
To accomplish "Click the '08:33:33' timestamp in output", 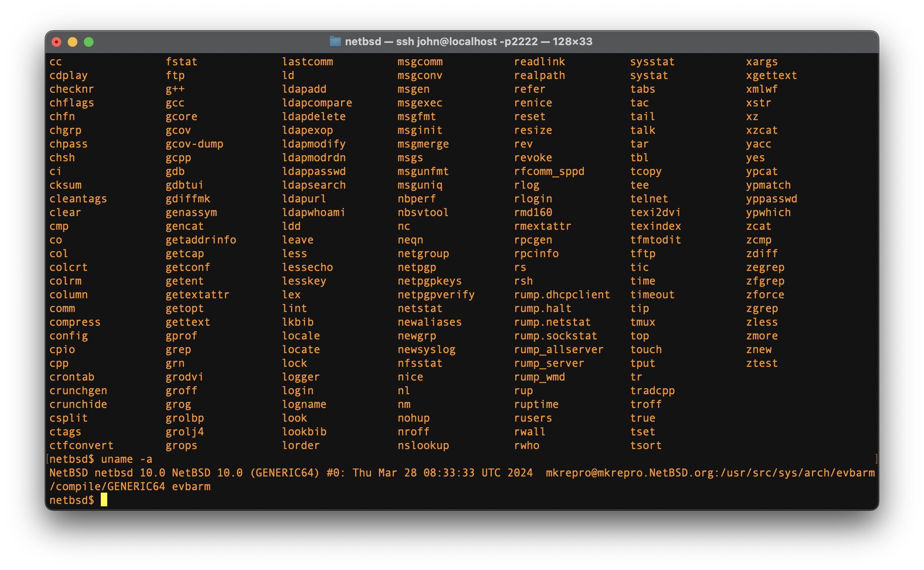I will (x=449, y=473).
